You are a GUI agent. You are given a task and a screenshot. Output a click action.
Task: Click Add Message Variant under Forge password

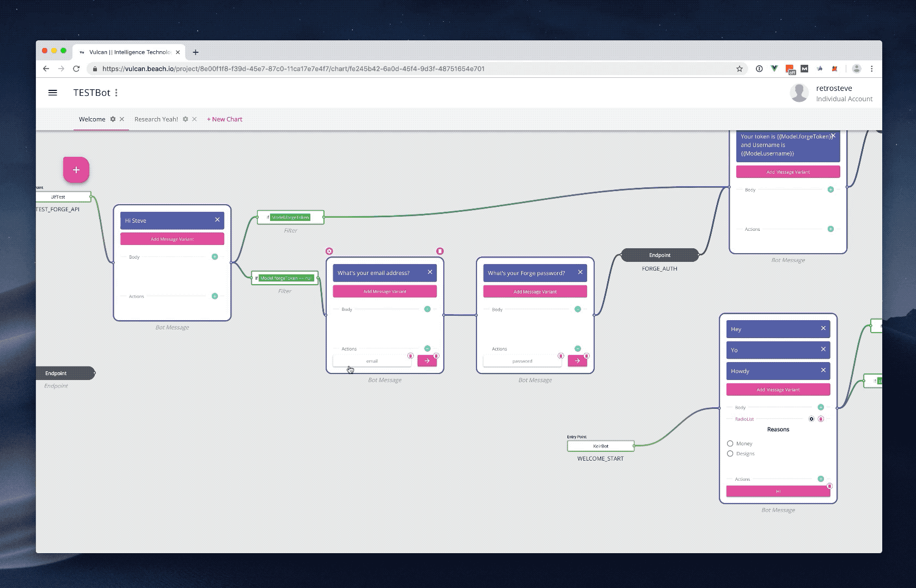click(x=535, y=292)
